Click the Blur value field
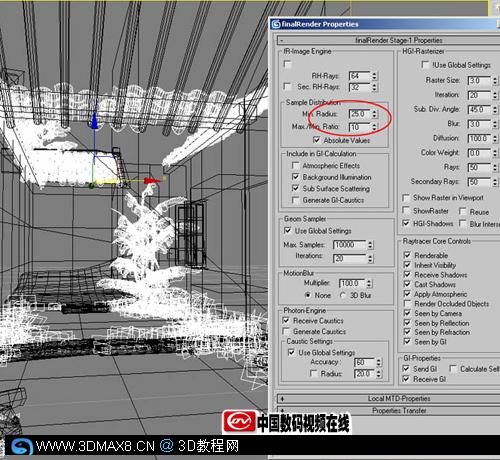The height and width of the screenshot is (460, 500). pos(479,124)
